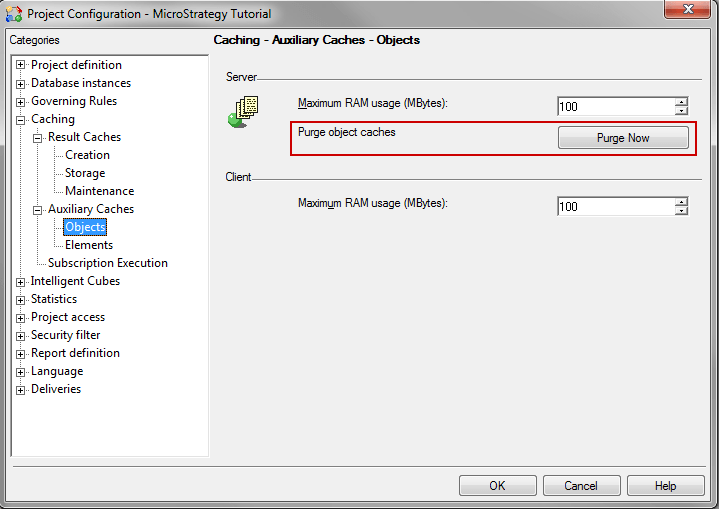Select Database instances category
Viewport: 719px width, 509px height.
click(x=81, y=83)
